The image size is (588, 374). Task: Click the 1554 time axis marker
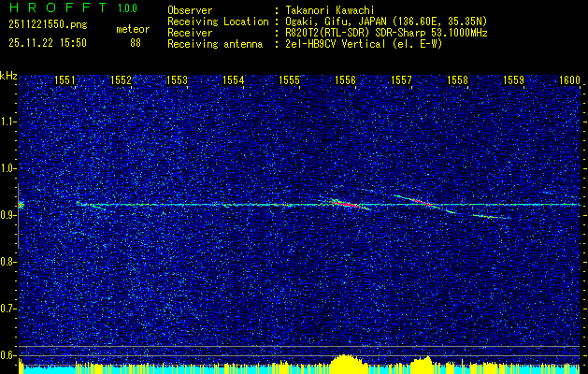pos(234,79)
